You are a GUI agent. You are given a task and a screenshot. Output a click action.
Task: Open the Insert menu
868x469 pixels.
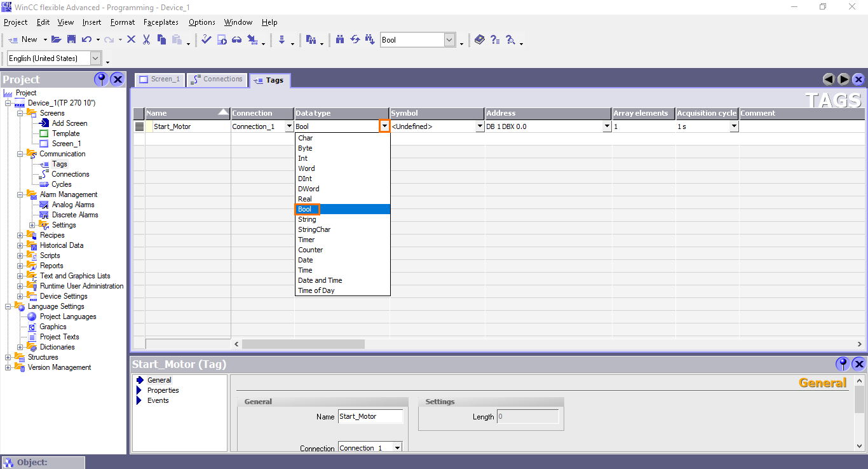(92, 22)
